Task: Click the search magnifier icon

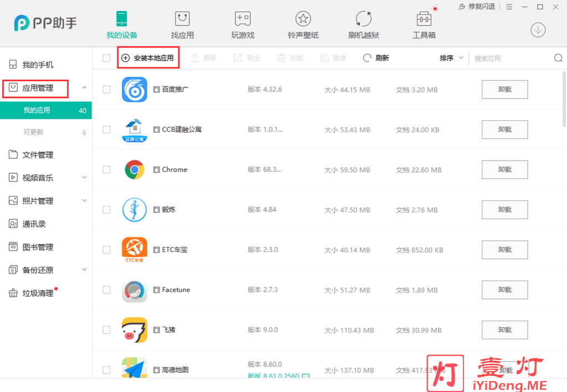Action: [558, 58]
